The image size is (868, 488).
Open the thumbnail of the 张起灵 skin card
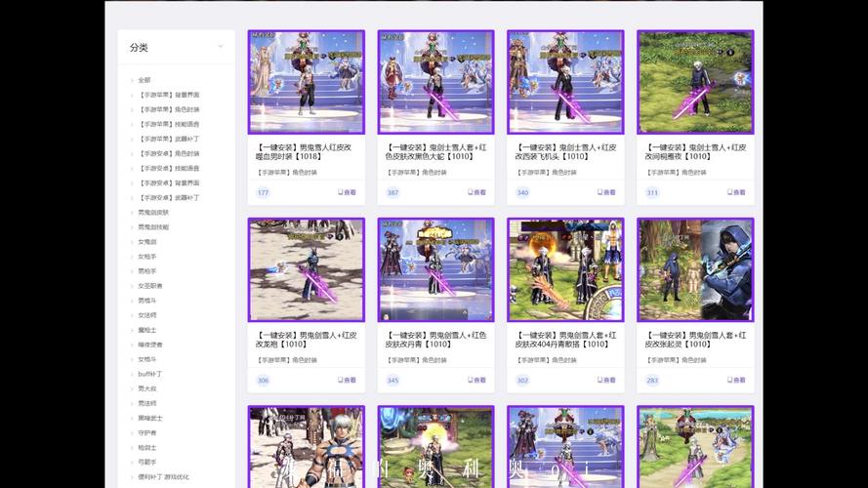[x=695, y=269]
